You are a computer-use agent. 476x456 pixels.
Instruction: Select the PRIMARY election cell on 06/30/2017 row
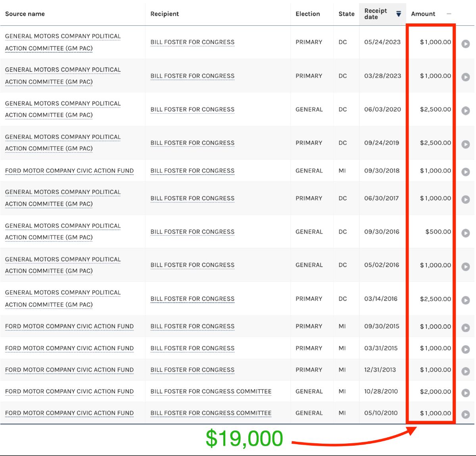[x=309, y=198]
